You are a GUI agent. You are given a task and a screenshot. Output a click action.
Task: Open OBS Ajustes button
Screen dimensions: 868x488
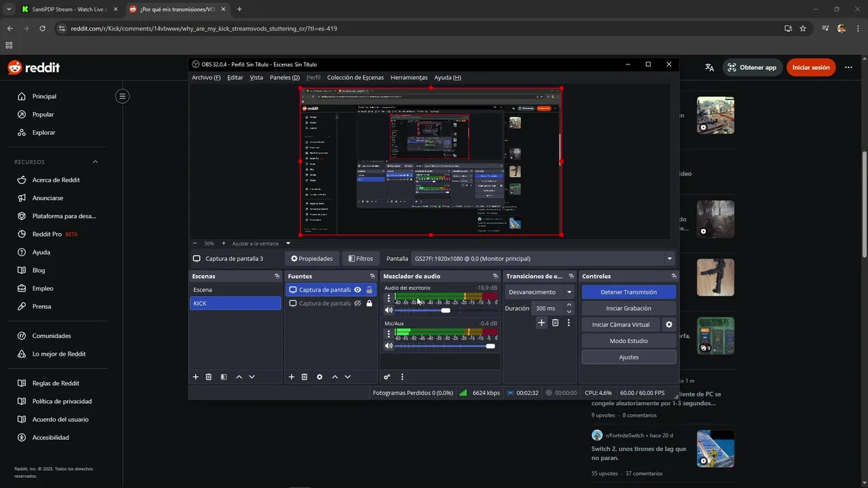pyautogui.click(x=629, y=357)
